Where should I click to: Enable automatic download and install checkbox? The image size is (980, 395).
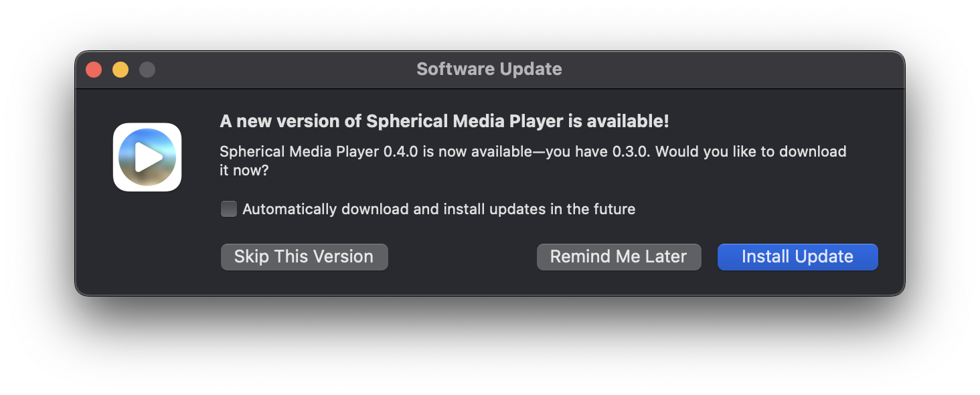click(x=229, y=210)
